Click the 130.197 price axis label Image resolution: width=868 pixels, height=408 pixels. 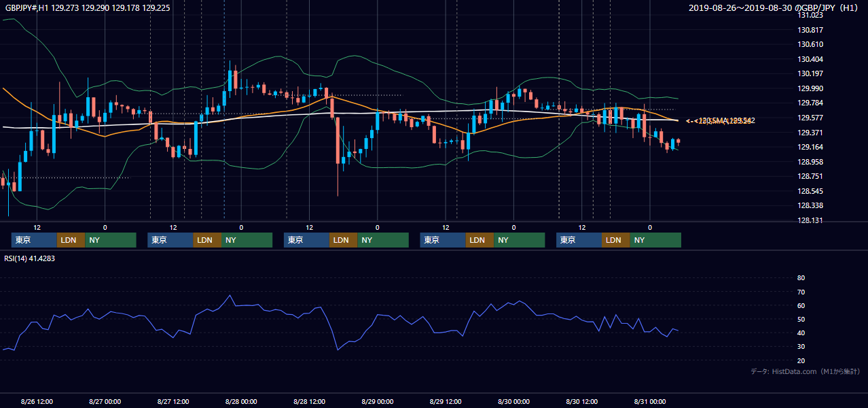(x=812, y=73)
